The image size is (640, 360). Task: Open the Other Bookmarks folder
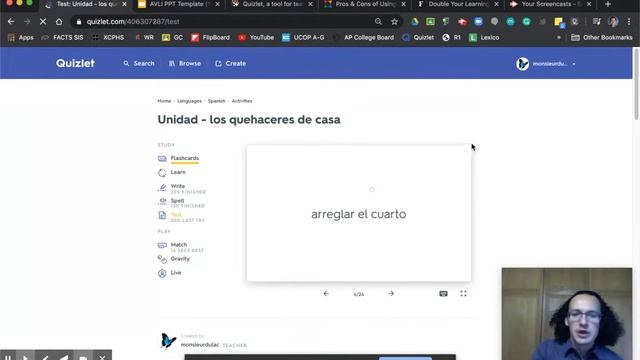(602, 38)
